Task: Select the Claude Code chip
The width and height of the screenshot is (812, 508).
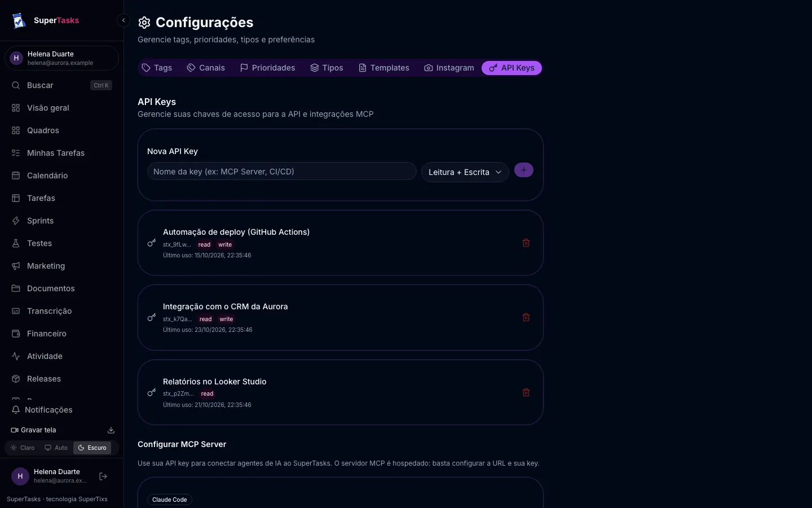Action: click(x=170, y=500)
